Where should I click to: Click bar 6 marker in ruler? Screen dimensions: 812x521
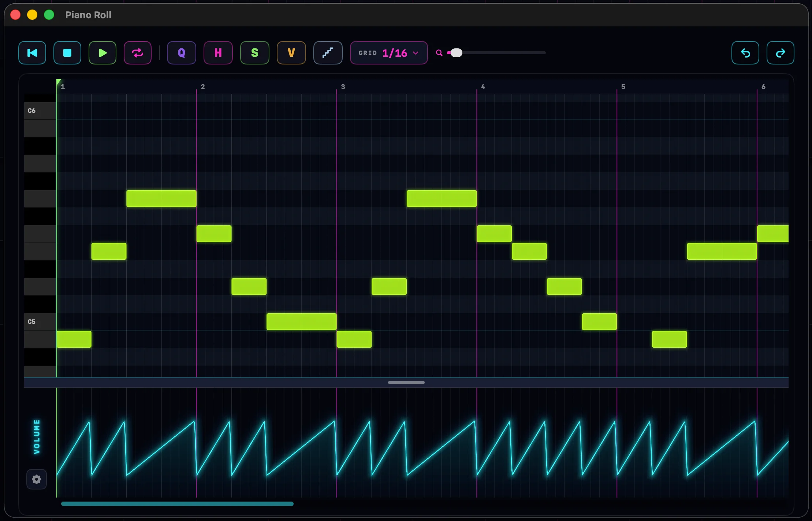click(763, 87)
